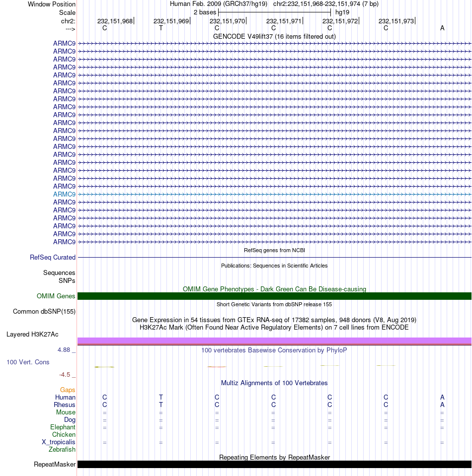The height and width of the screenshot is (476, 472).
Task: Open GENCODE V49lift37 track title
Action: (x=274, y=36)
